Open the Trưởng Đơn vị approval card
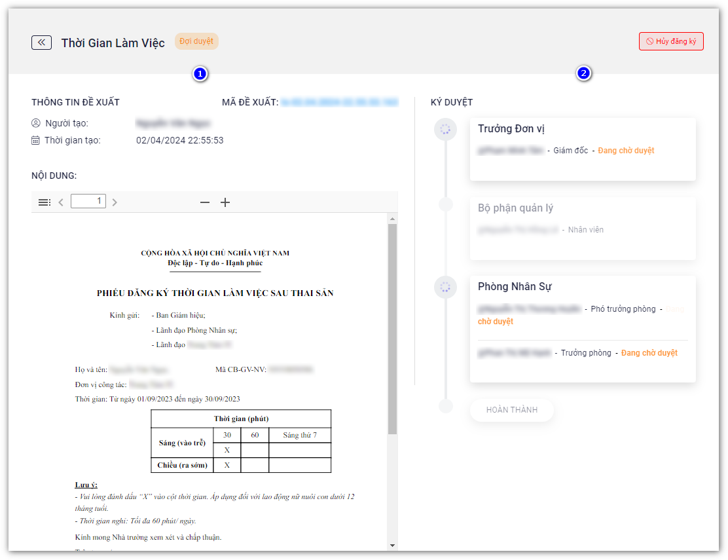 click(582, 149)
